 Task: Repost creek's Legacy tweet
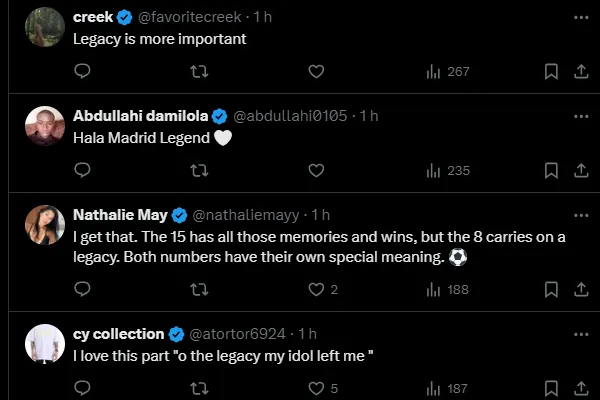199,71
